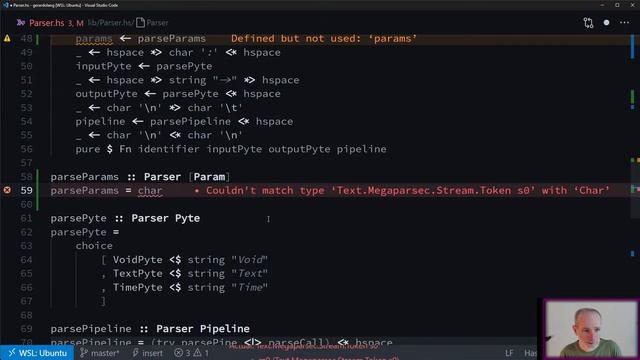The width and height of the screenshot is (640, 360).
Task: Click 'TextPyte' on line 65
Action: [x=138, y=273]
